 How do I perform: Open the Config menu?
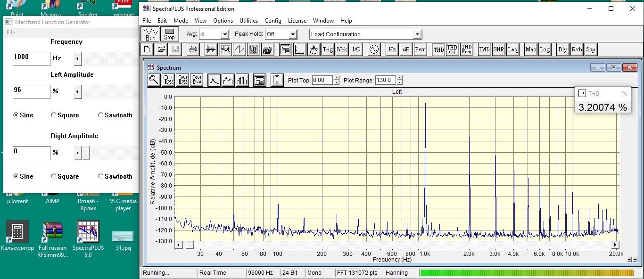pos(273,21)
